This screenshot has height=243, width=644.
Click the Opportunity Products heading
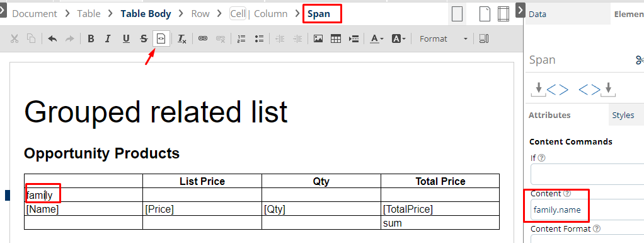102,153
